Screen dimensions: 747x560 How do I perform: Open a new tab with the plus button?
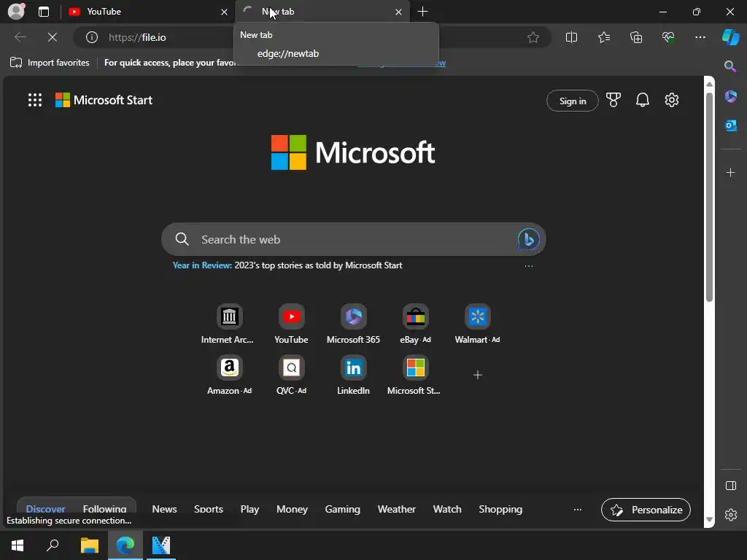point(422,12)
